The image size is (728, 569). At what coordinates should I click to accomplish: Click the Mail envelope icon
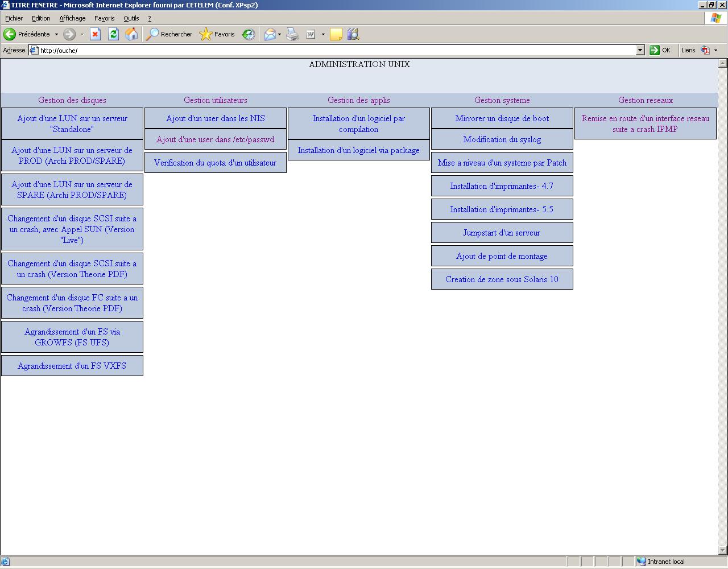270,34
